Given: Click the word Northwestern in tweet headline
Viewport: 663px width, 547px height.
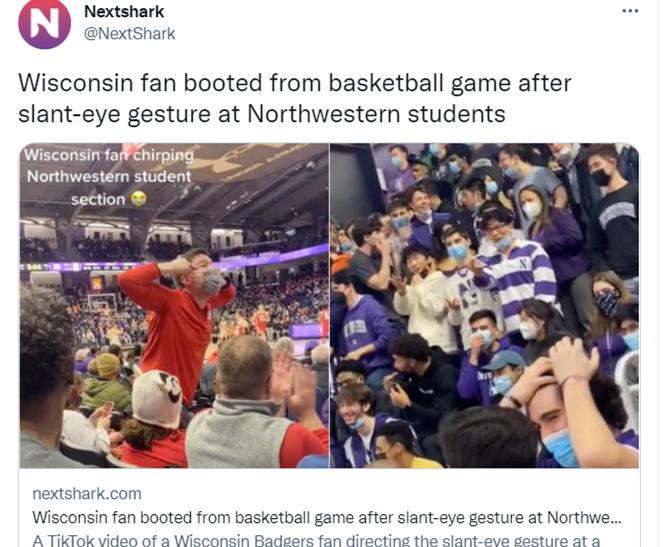Looking at the screenshot, I should (x=323, y=114).
